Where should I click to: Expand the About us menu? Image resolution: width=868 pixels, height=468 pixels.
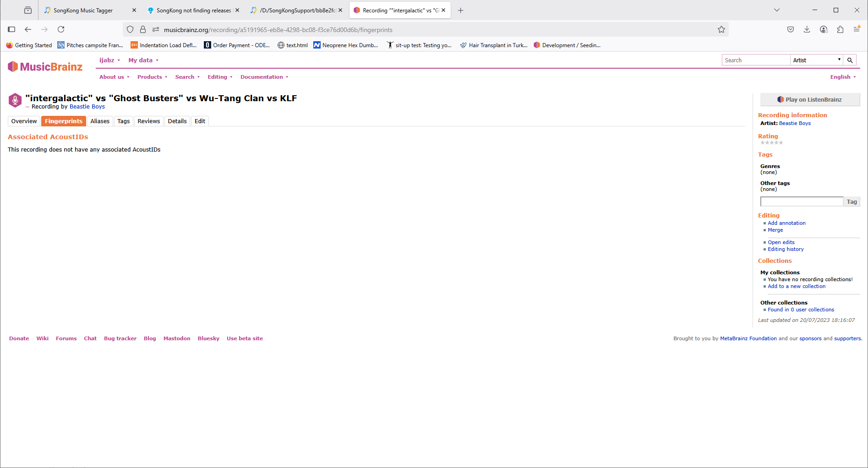click(x=115, y=77)
